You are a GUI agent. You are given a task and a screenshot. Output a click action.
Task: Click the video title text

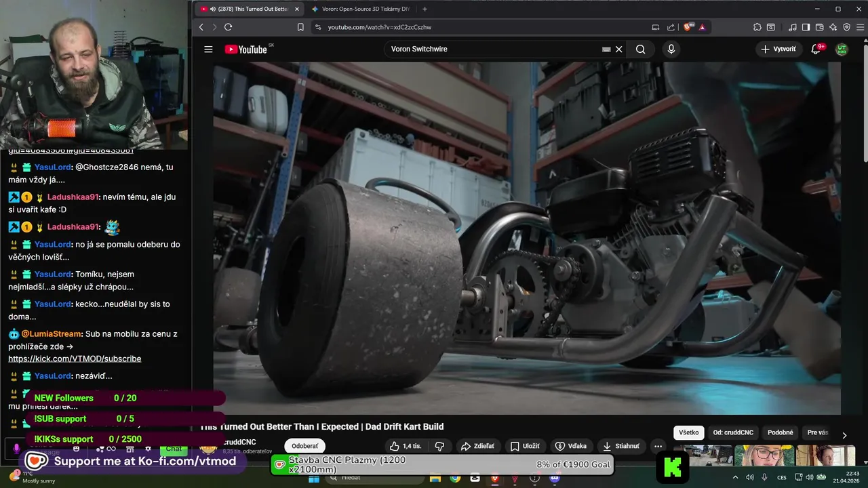pos(321,426)
